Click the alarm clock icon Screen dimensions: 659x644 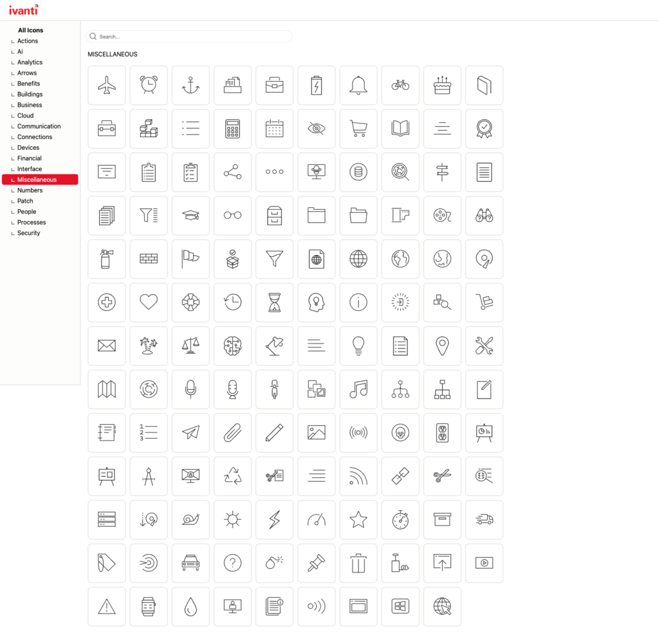149,85
